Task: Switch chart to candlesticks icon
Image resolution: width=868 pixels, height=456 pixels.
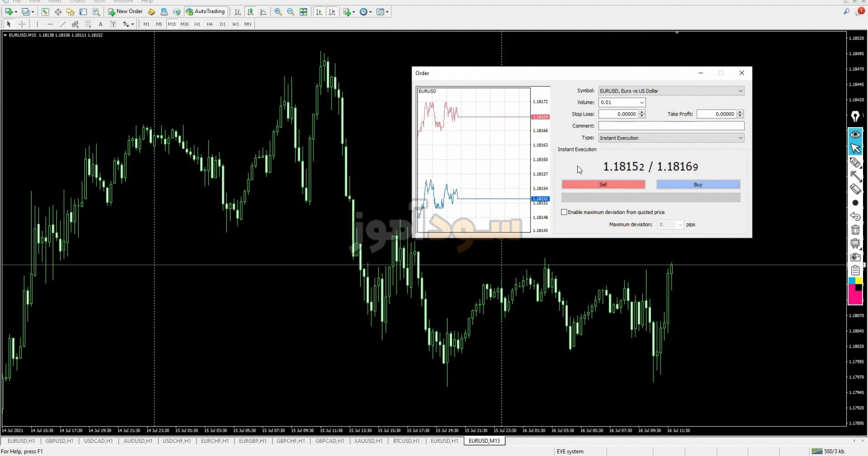Action: point(250,11)
